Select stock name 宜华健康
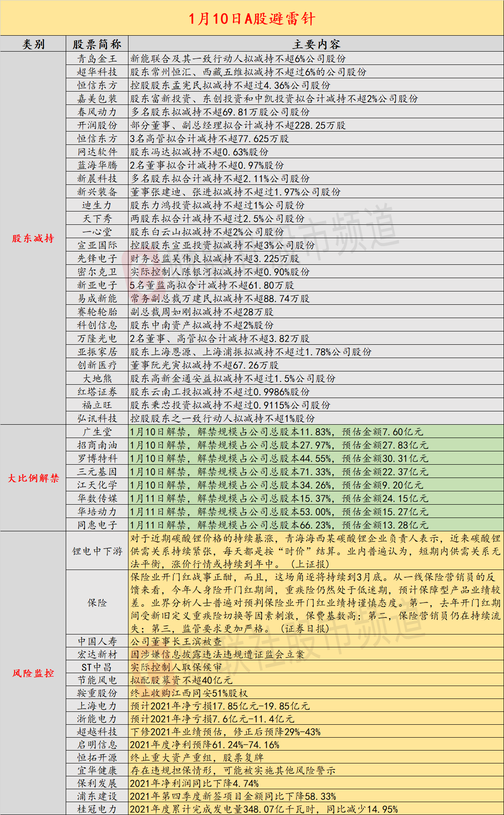This screenshot has width=504, height=815. pos(97,770)
